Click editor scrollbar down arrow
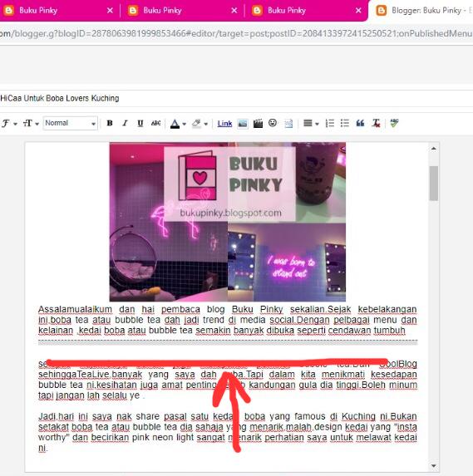Viewport: 473px width, 476px height. coord(433,466)
